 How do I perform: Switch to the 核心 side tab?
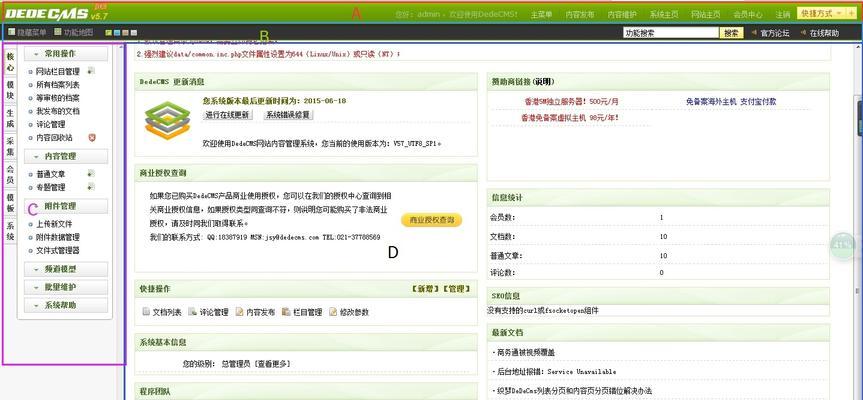click(10, 61)
